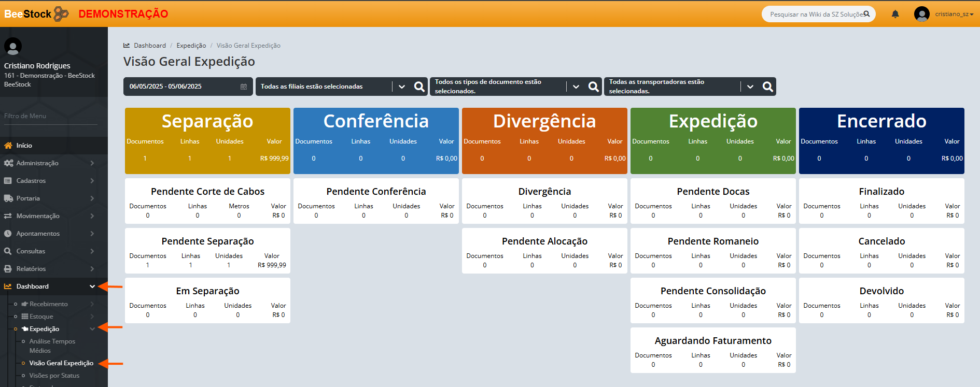Click the yellow Separação summary card
The width and height of the screenshot is (980, 387).
207,140
